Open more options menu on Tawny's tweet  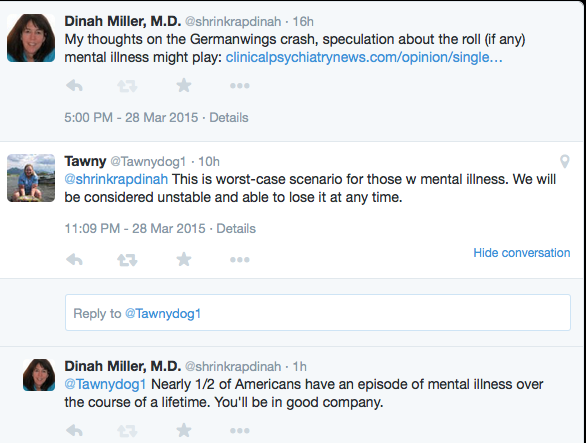tap(240, 259)
